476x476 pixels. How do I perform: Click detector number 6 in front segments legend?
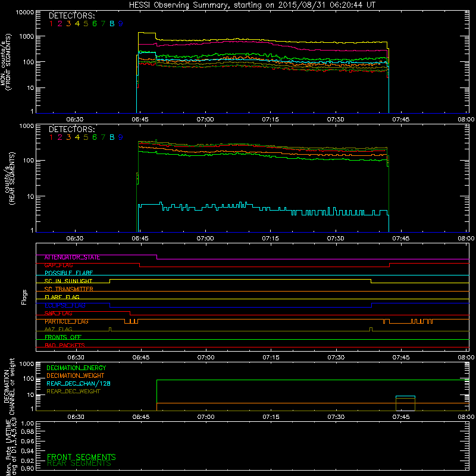click(95, 24)
